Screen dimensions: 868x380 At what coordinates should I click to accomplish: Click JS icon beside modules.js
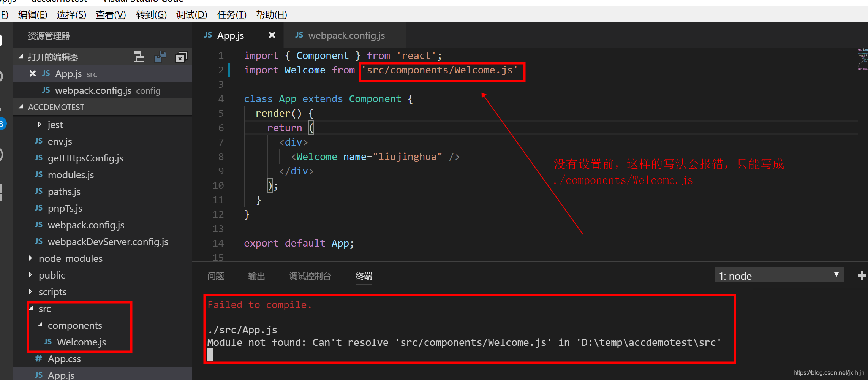[x=39, y=174]
